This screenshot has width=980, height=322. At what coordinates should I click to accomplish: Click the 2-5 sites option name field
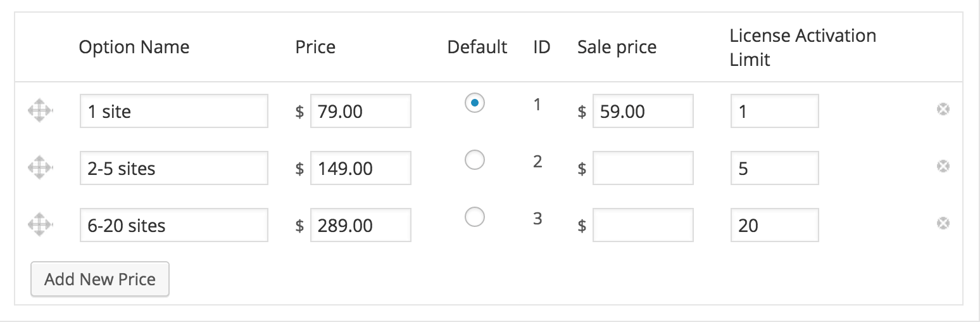[x=173, y=168]
